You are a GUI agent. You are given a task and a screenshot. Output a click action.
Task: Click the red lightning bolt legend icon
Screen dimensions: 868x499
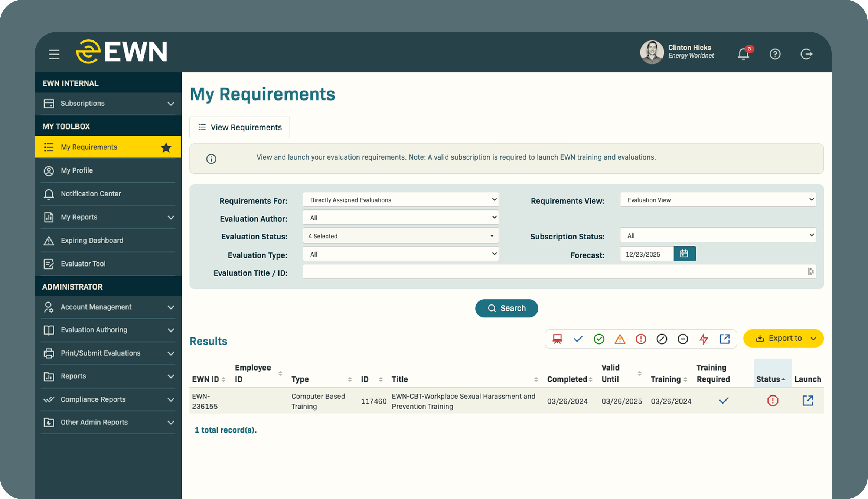coord(704,339)
